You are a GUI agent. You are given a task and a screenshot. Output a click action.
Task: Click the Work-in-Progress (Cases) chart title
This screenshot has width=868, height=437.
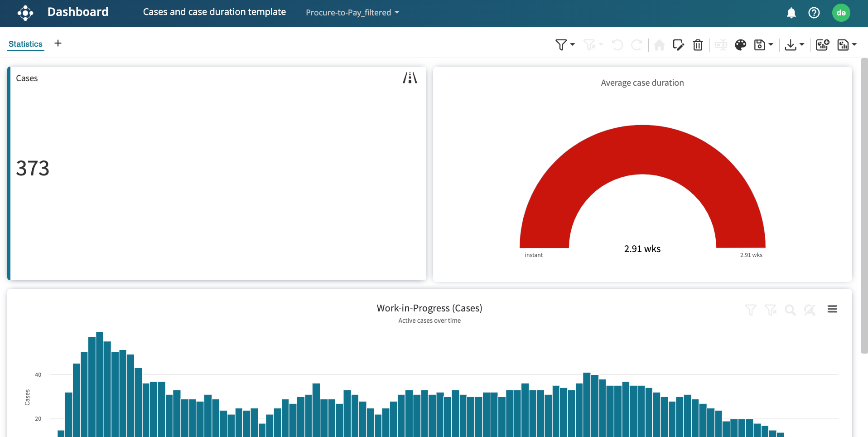[x=429, y=308]
